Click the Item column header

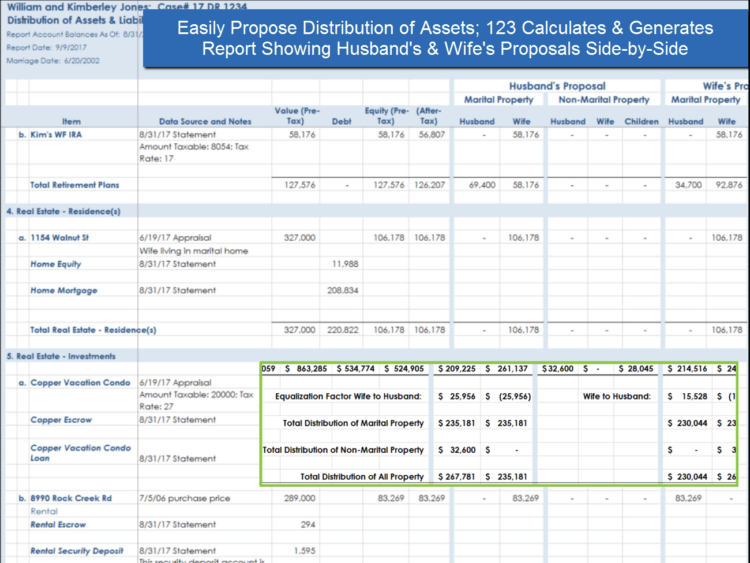pos(71,121)
